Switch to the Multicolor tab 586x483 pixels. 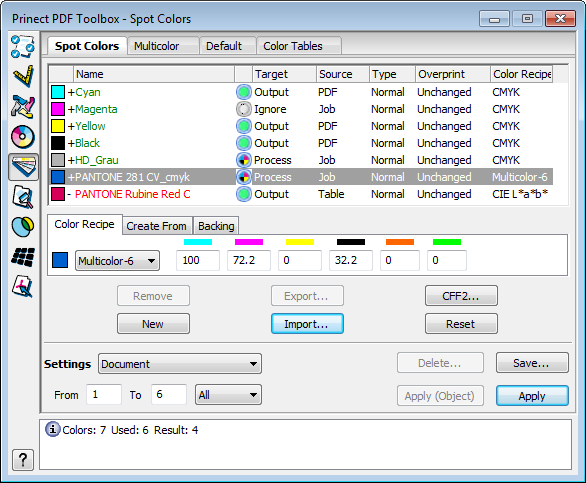163,46
